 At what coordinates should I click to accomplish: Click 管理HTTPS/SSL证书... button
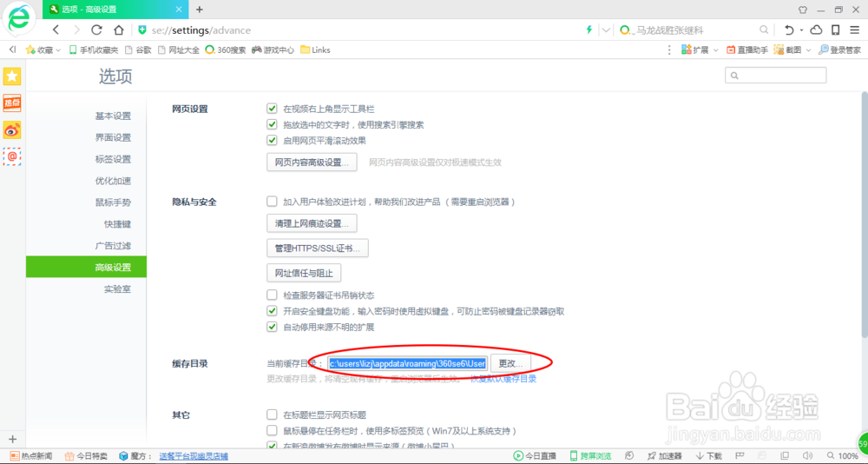pyautogui.click(x=318, y=249)
